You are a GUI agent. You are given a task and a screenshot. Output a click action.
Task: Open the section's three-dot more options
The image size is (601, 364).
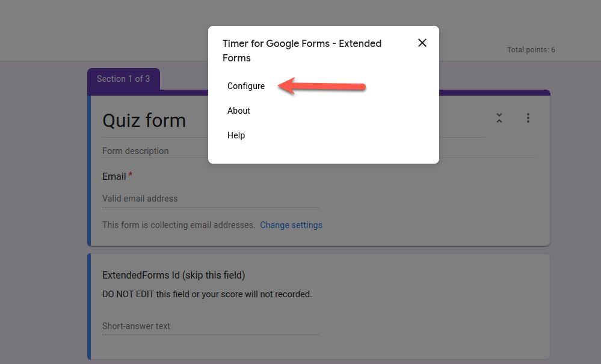click(528, 118)
